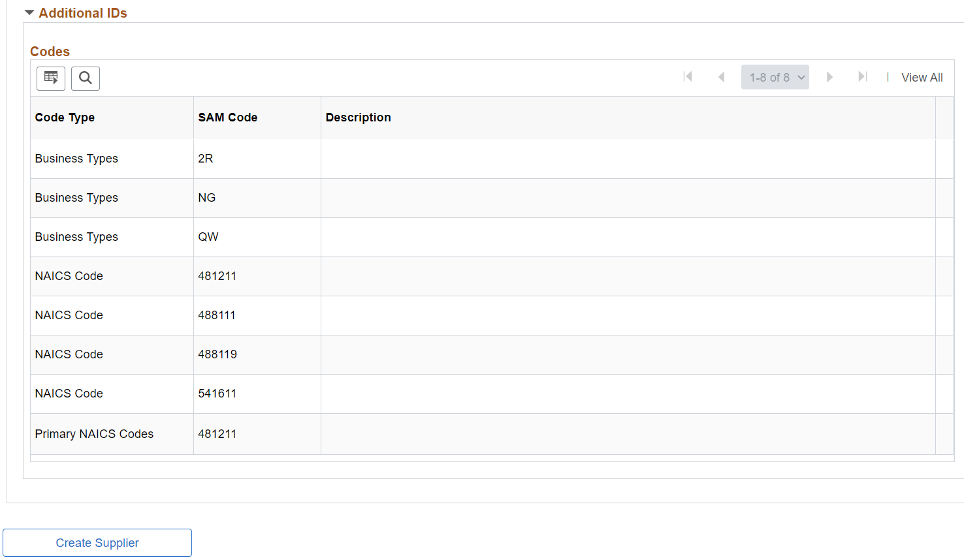Click the NG SAM code cell
This screenshot has height=560, width=964.
click(257, 198)
